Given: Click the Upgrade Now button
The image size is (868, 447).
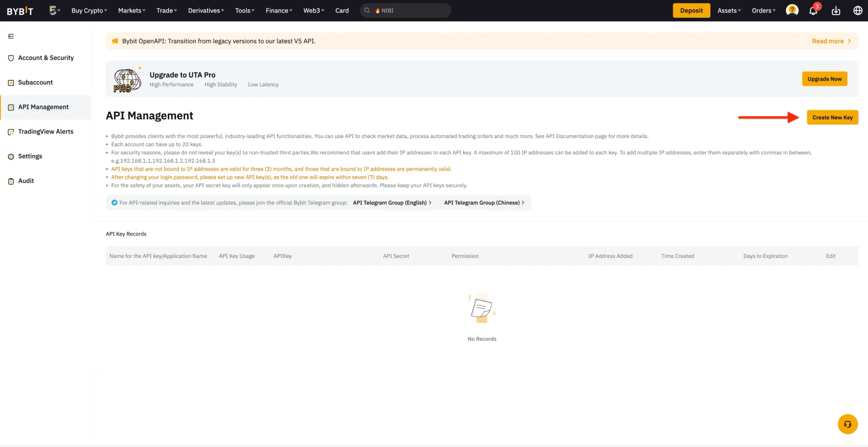Looking at the screenshot, I should pos(825,79).
